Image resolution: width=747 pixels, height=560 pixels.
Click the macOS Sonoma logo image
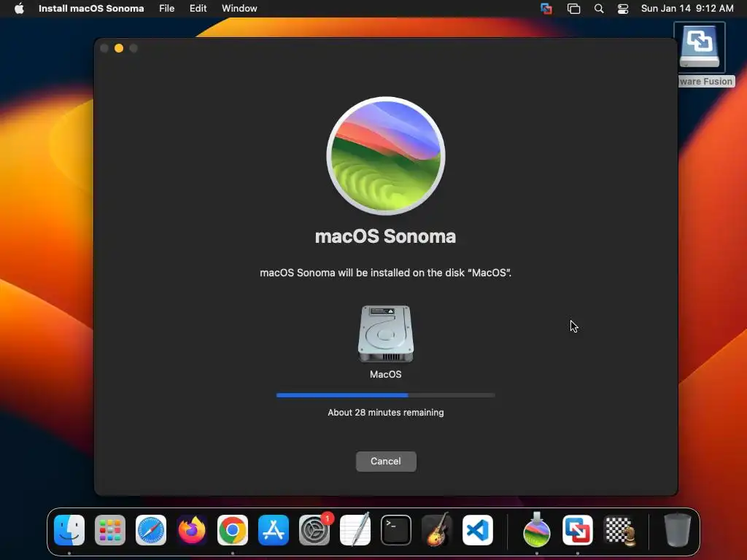pyautogui.click(x=386, y=156)
